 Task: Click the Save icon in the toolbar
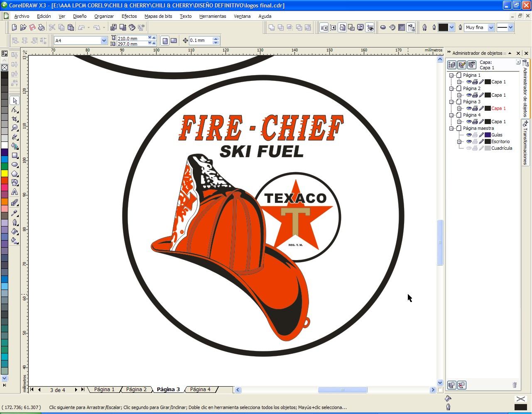click(32, 27)
